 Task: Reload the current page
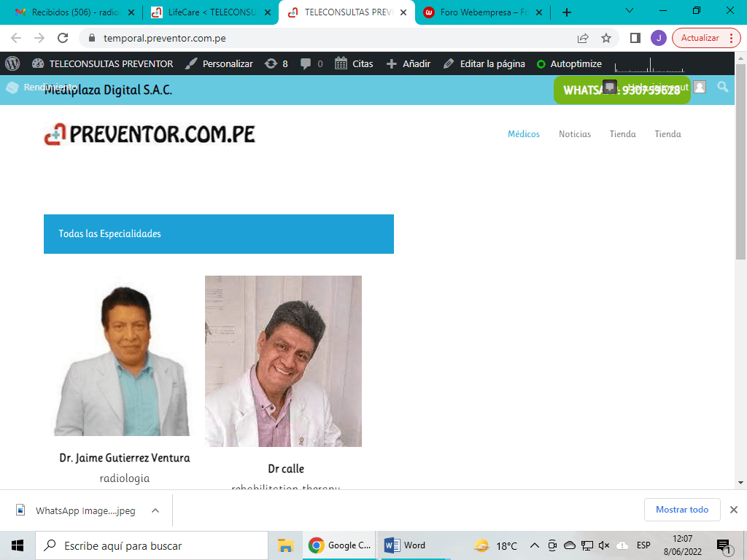[63, 38]
